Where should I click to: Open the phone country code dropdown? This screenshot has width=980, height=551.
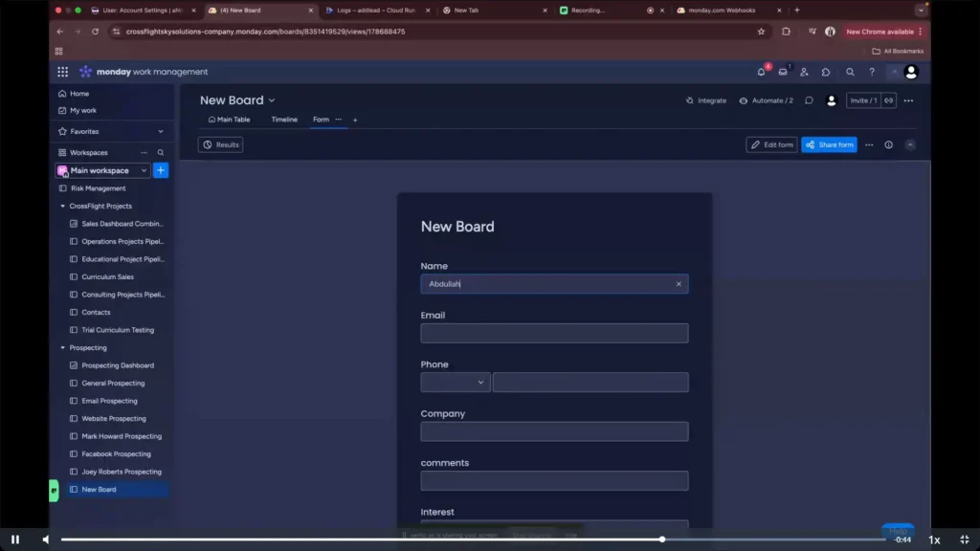pos(456,383)
